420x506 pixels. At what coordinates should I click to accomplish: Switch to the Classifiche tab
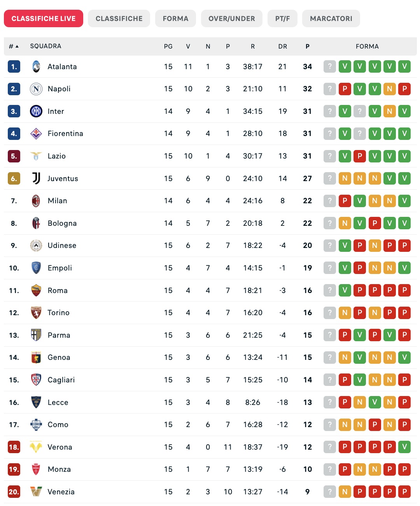(x=119, y=19)
